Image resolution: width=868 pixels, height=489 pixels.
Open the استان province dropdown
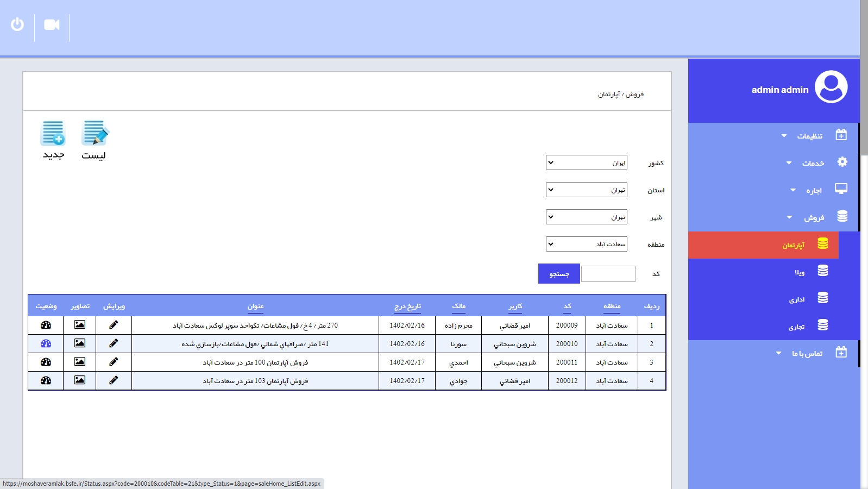[x=586, y=190]
